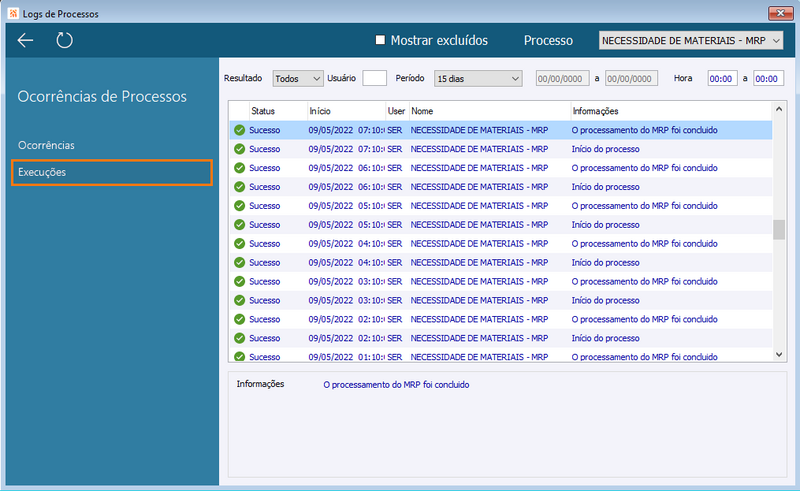The height and width of the screenshot is (491, 800).
Task: Sort by the Status column header
Action: [278, 111]
